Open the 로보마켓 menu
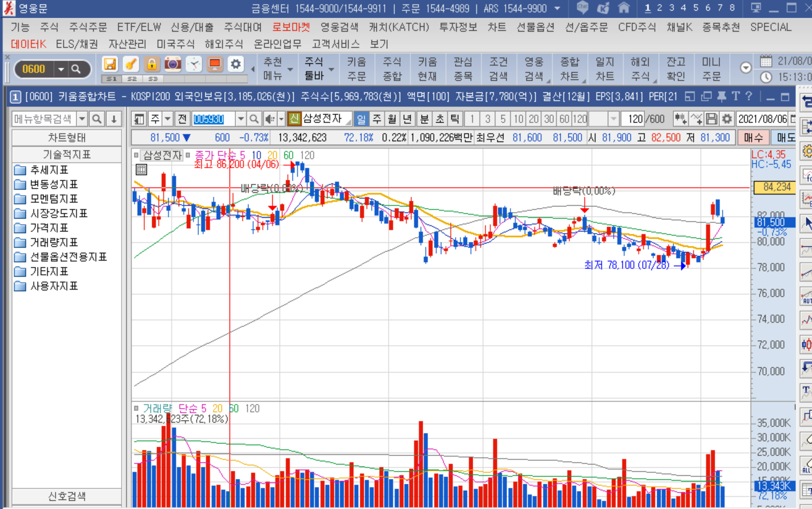Image resolution: width=812 pixels, height=509 pixels. [x=291, y=27]
